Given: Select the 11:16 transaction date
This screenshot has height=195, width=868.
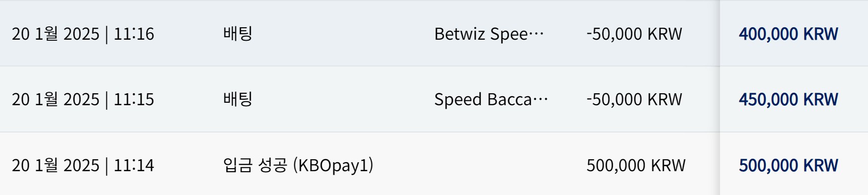Looking at the screenshot, I should [x=83, y=34].
